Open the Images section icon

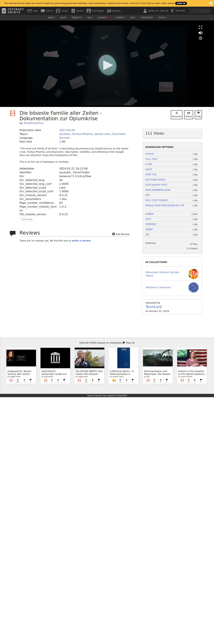[109, 11]
